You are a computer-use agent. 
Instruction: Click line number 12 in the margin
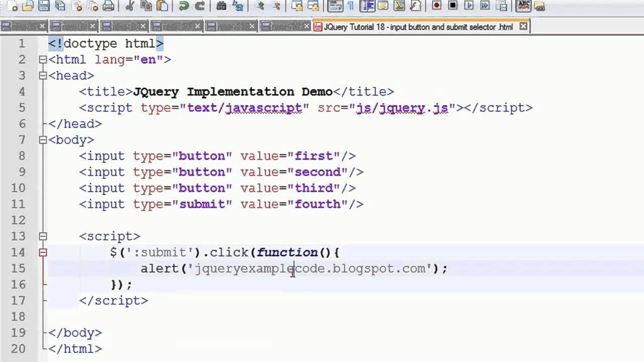click(18, 220)
